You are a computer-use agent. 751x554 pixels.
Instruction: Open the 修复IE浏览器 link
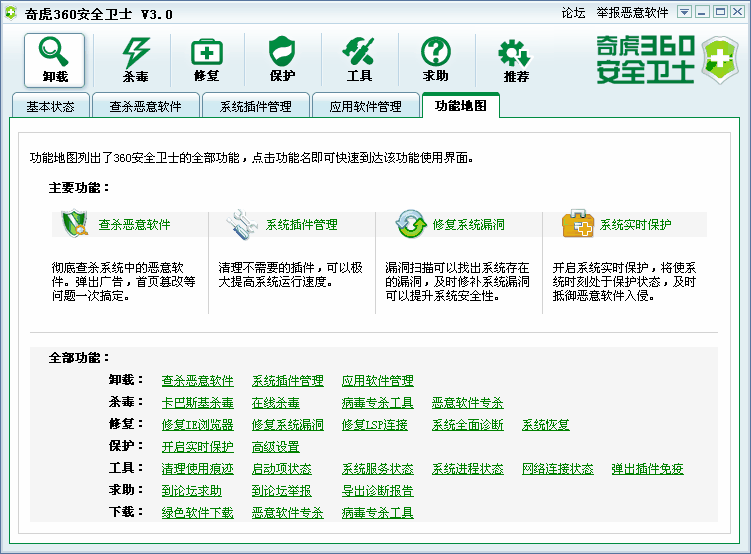(x=197, y=425)
